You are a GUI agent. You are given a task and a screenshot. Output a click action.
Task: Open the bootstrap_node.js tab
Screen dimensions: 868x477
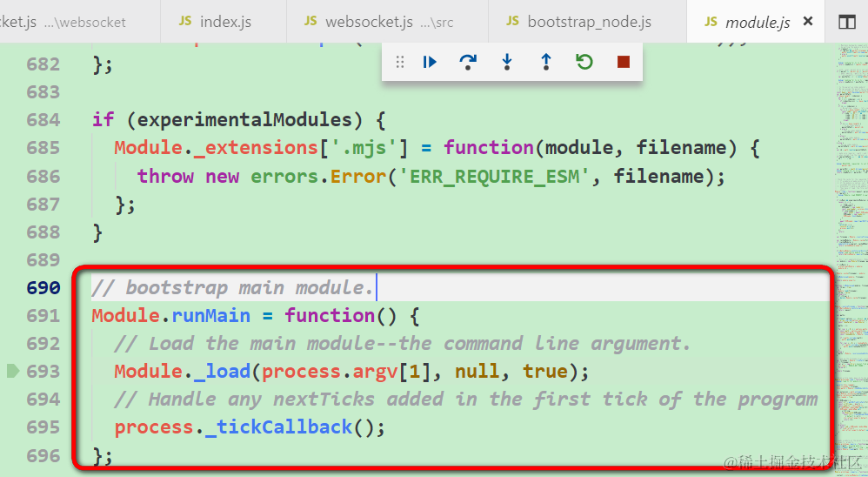[587, 22]
